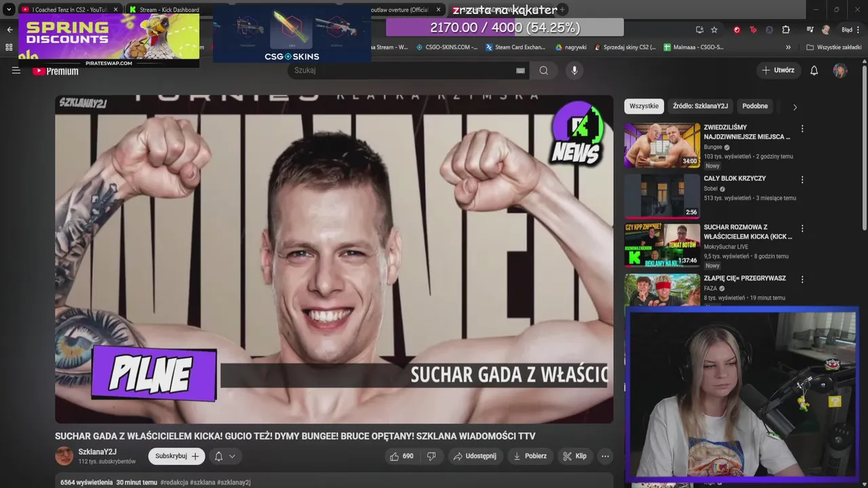Play the CAŁY BLOK KRZYCZY thumbnail
This screenshot has height=488, width=868.
[x=662, y=196]
